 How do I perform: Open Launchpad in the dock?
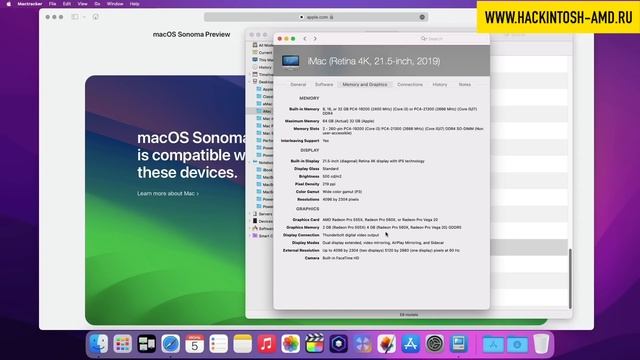(x=122, y=344)
